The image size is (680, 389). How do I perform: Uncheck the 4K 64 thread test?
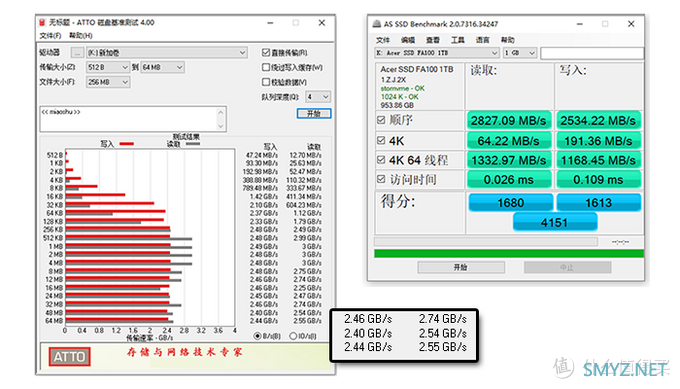click(x=381, y=160)
